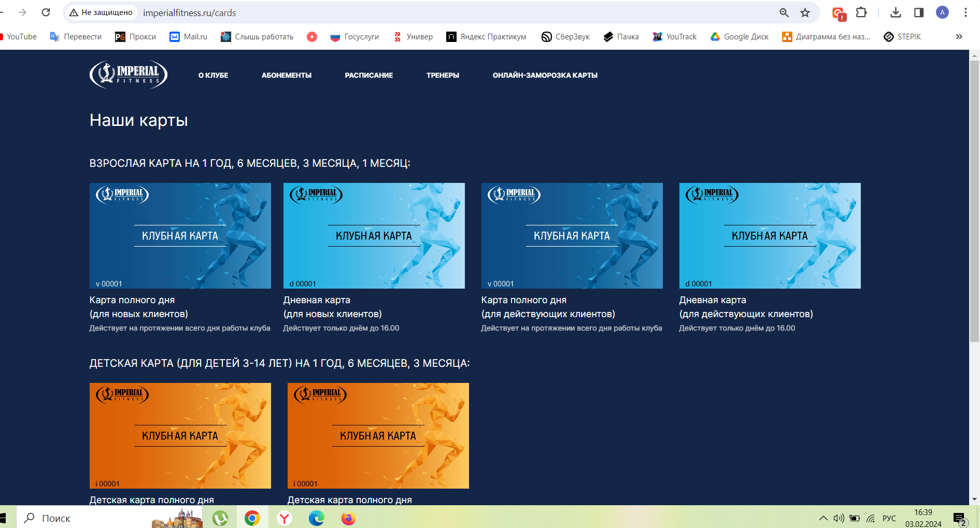Image resolution: width=980 pixels, height=528 pixels.
Task: Open the АБОНЕМЕНТЫ menu item
Action: 287,75
